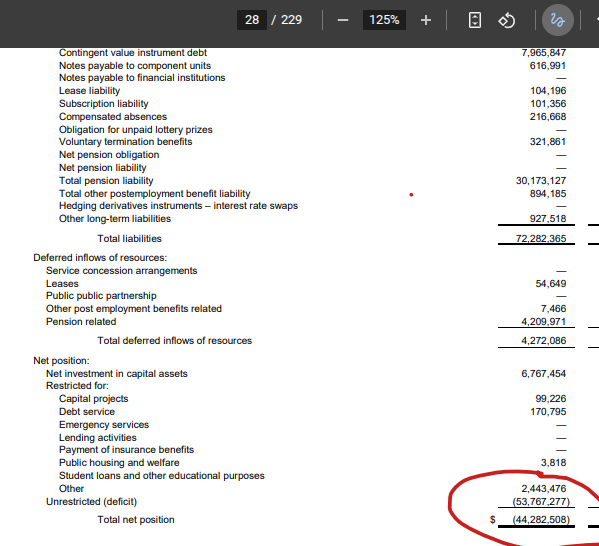Viewport: 599px width, 546px height.
Task: Click the 'Deferred inflows of resources:' heading
Action: tap(100, 258)
